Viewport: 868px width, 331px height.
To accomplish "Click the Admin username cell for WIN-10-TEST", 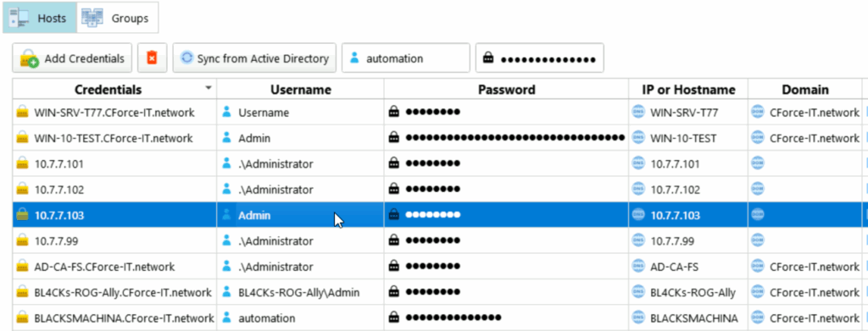I will (x=301, y=138).
